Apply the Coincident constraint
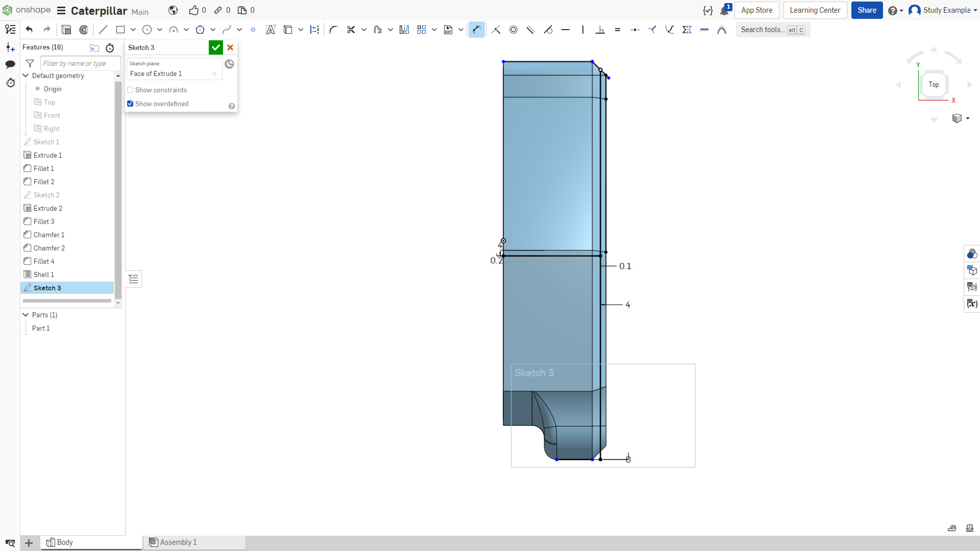Viewport: 980px width, 551px height. pyautogui.click(x=496, y=30)
